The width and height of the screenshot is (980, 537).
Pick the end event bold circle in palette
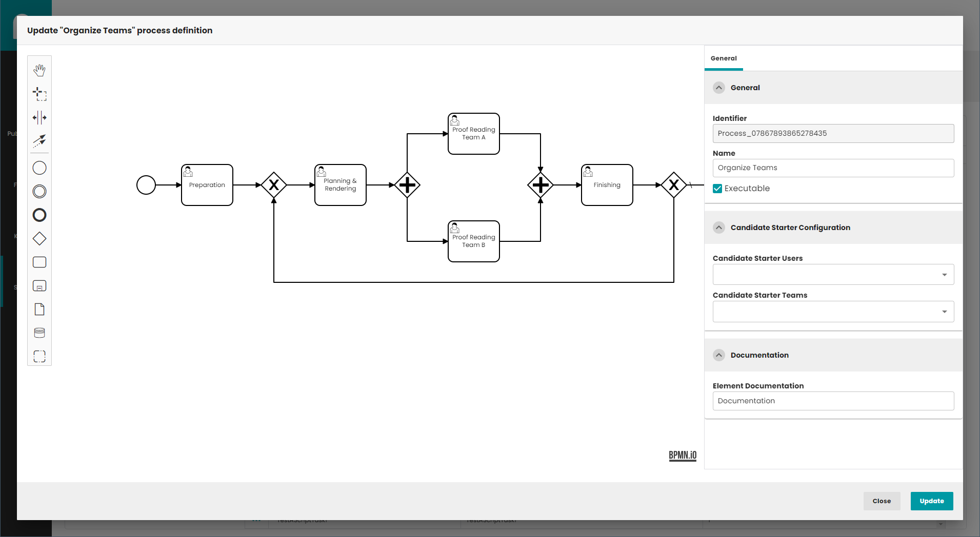(x=39, y=215)
